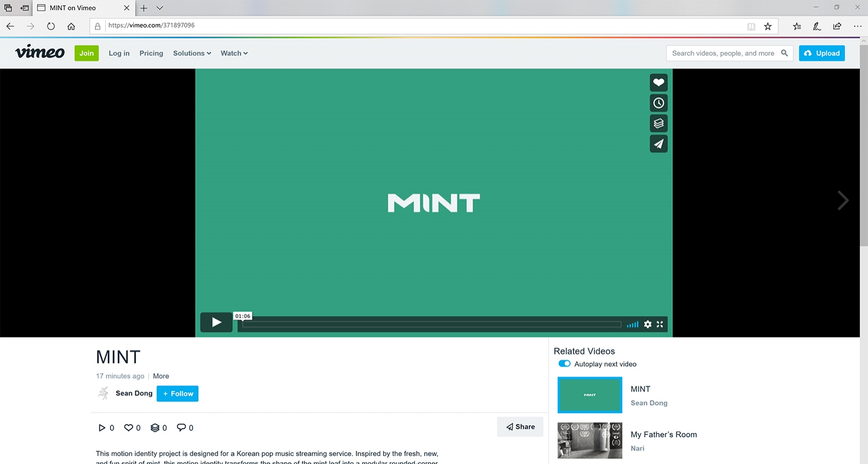
Task: Click Log in in navigation bar
Action: pyautogui.click(x=119, y=53)
